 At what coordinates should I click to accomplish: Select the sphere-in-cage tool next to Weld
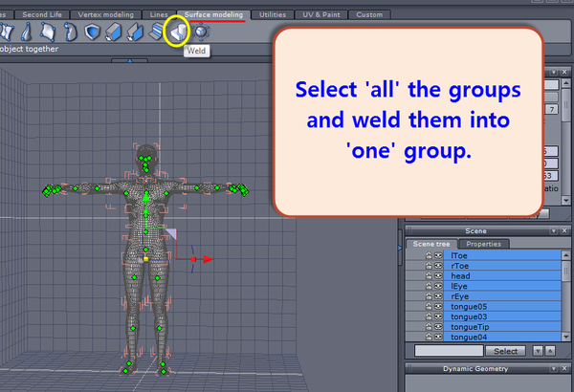(201, 32)
